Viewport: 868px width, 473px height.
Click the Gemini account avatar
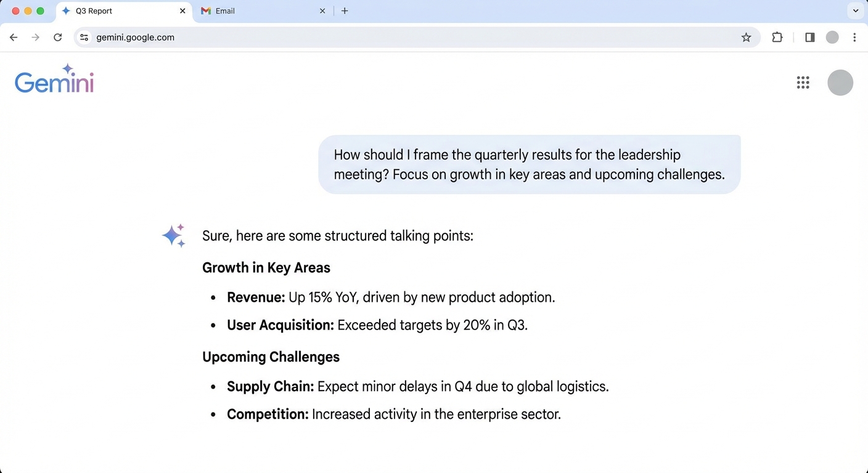(840, 83)
